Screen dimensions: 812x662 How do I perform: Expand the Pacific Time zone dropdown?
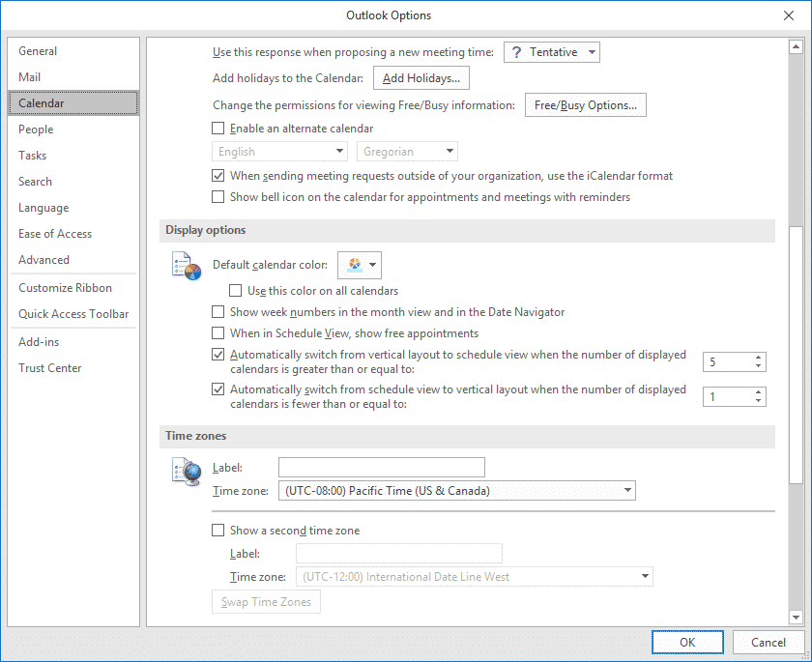(x=456, y=491)
